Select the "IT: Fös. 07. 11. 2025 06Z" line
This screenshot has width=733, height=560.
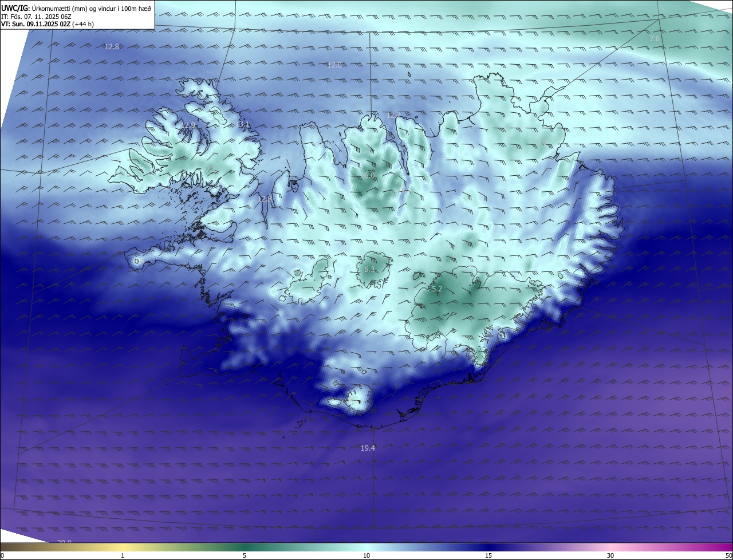click(37, 16)
